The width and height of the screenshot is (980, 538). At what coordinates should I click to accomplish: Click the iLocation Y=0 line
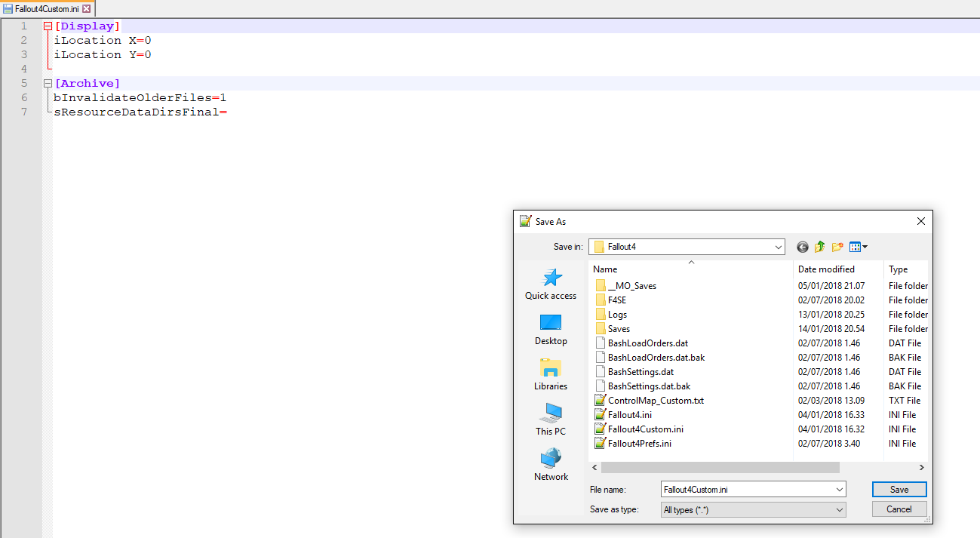click(103, 54)
